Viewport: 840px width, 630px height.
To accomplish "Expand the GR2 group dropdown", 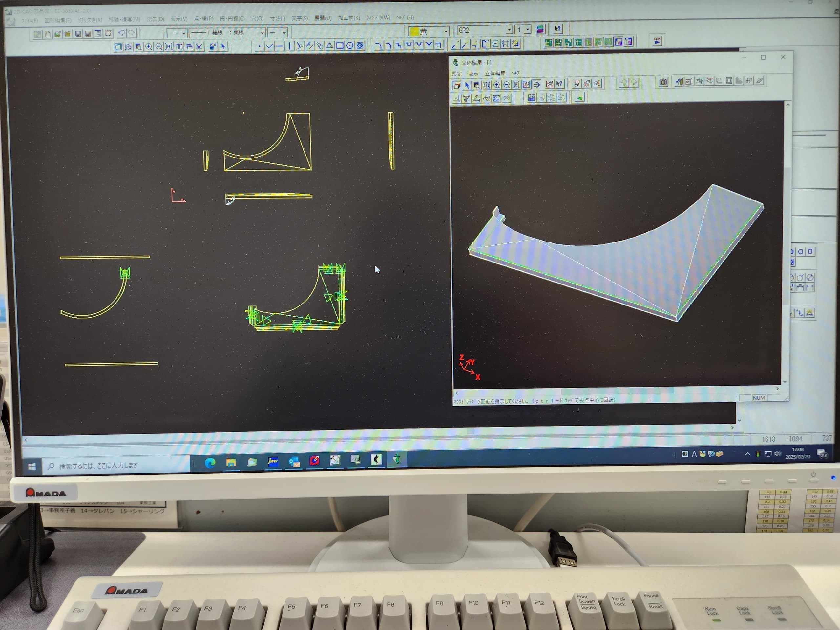I will coord(509,30).
